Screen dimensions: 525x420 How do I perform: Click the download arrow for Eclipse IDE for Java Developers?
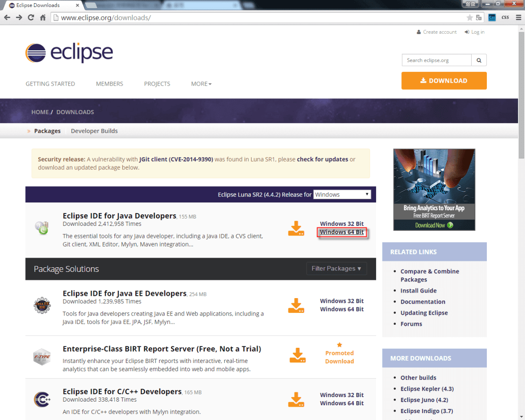coord(296,228)
